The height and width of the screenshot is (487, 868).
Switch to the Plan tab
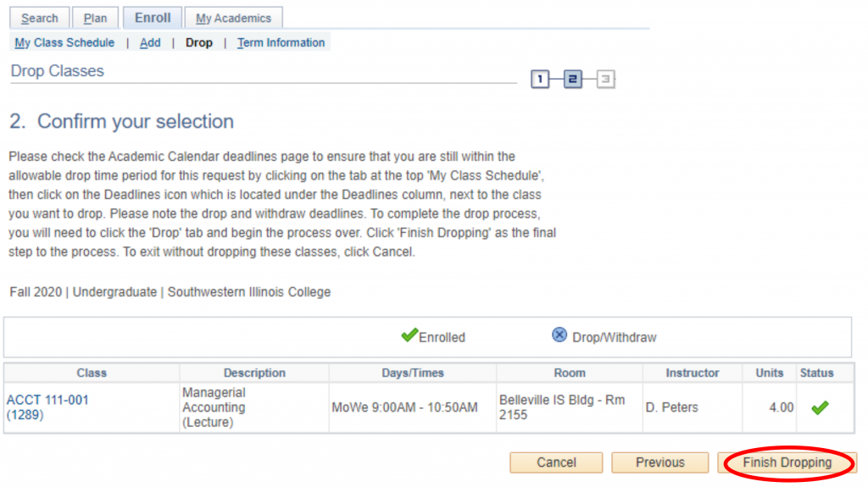[x=95, y=18]
